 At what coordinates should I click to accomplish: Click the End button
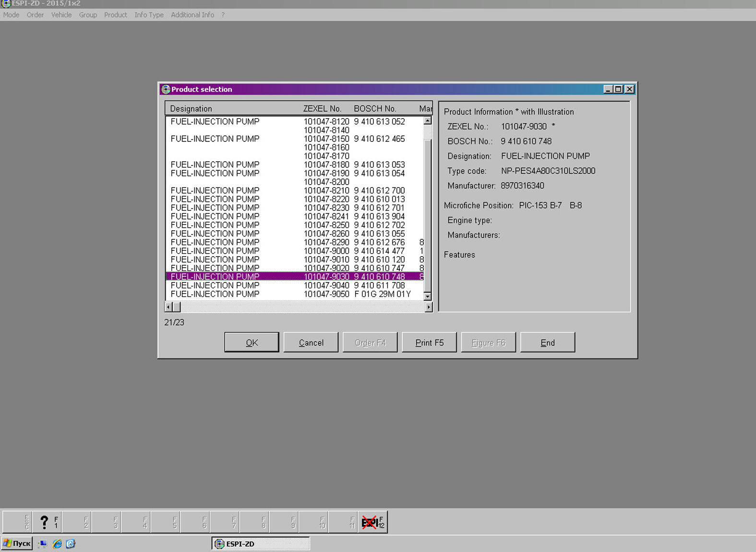pos(547,342)
